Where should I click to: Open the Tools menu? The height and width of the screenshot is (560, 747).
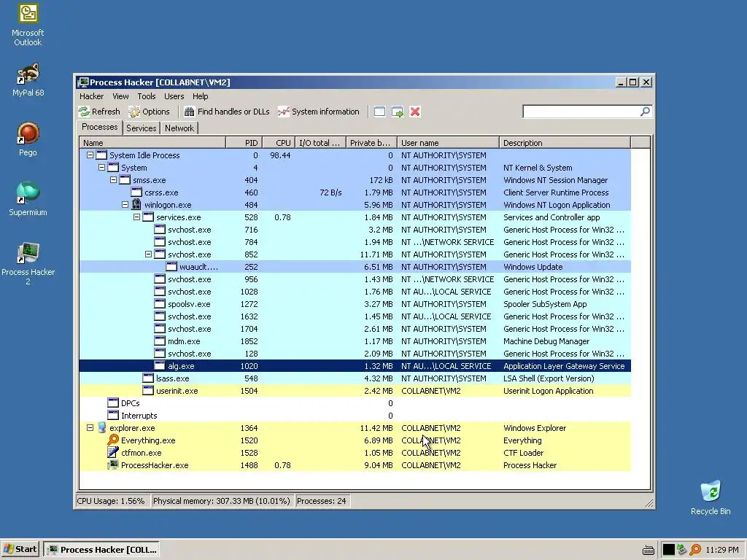147,96
